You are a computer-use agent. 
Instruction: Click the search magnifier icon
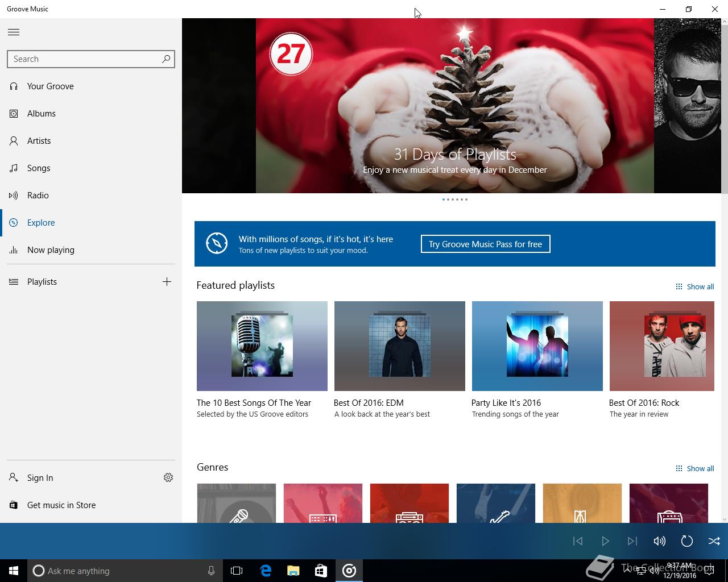pyautogui.click(x=166, y=59)
